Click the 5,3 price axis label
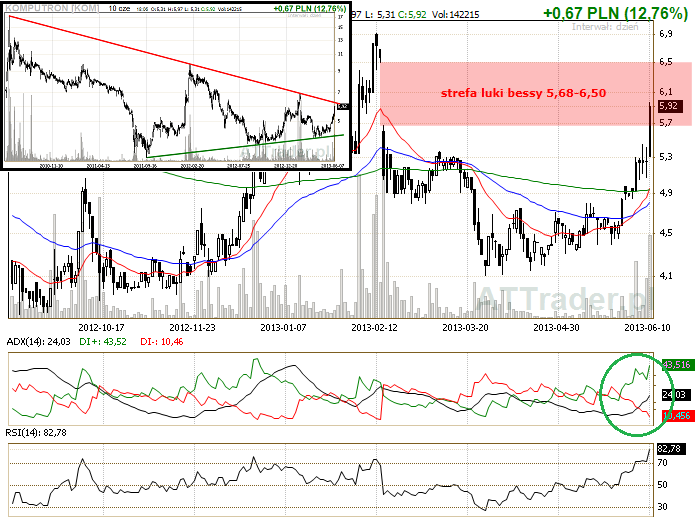 pyautogui.click(x=666, y=157)
